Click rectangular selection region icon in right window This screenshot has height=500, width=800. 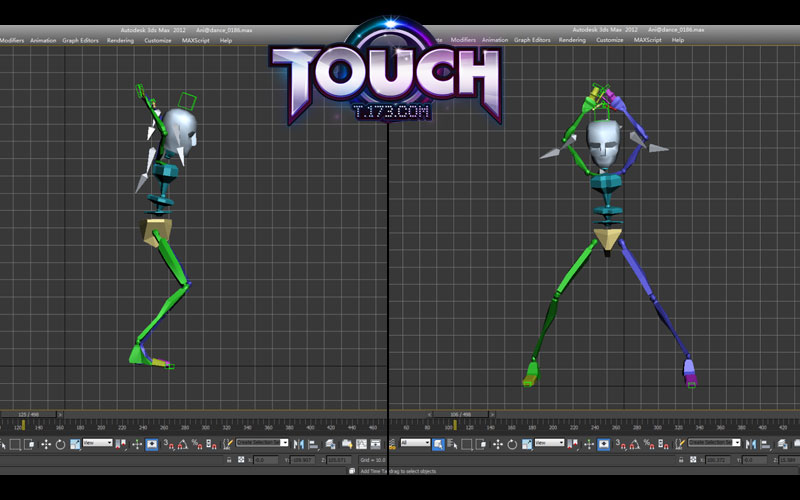[x=467, y=444]
